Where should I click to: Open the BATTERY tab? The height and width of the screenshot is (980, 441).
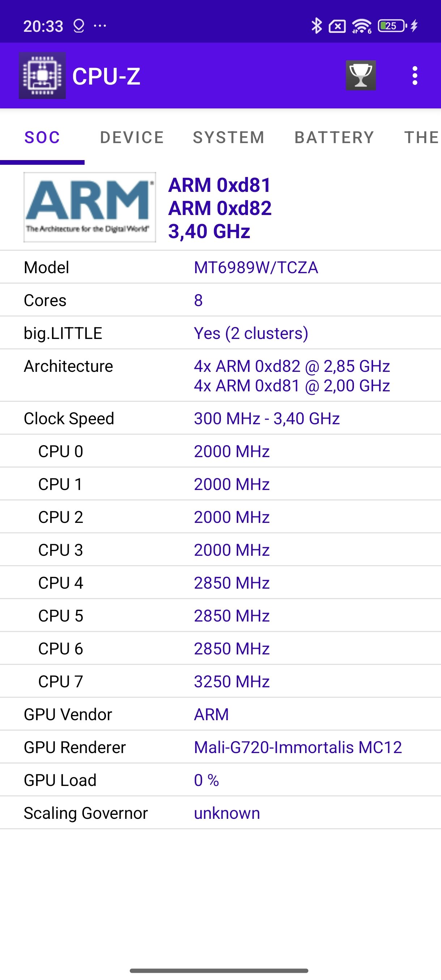[334, 137]
